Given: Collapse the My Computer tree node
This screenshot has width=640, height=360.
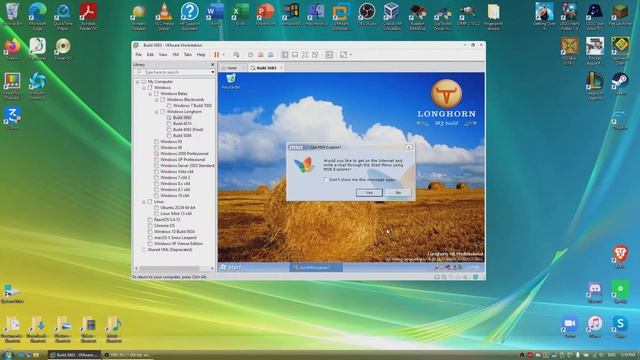Looking at the screenshot, I should pyautogui.click(x=138, y=82).
